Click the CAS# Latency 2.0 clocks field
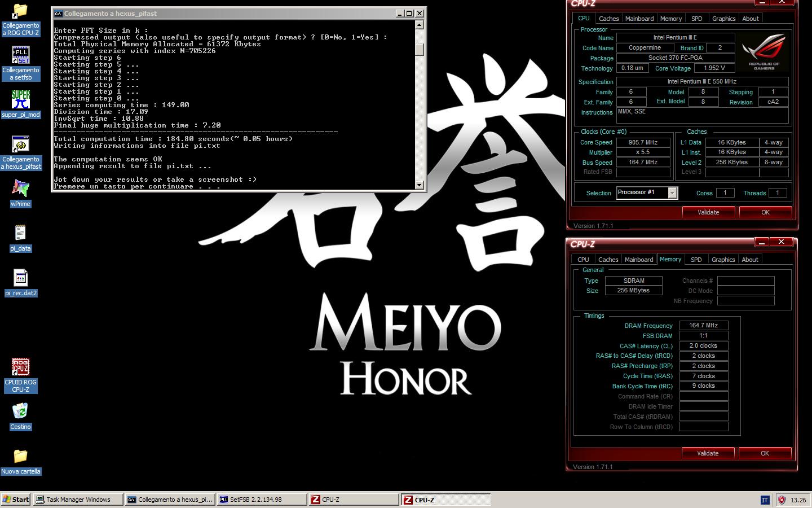Viewport: 812px width, 508px height. click(704, 345)
